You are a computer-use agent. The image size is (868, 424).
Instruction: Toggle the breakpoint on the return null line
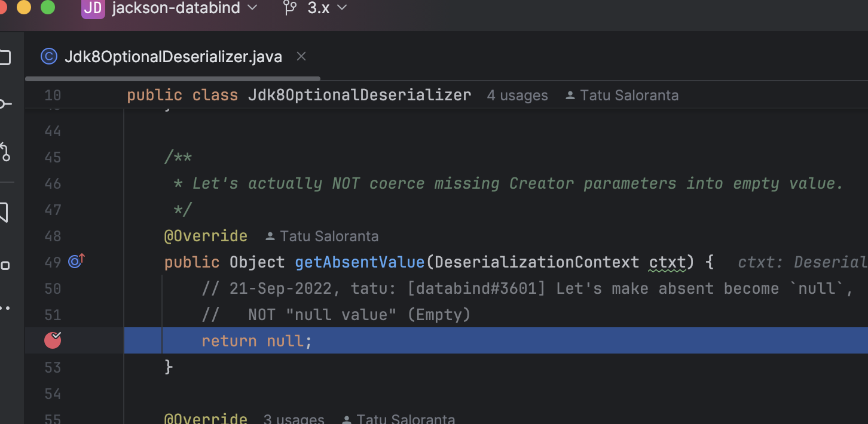click(53, 340)
